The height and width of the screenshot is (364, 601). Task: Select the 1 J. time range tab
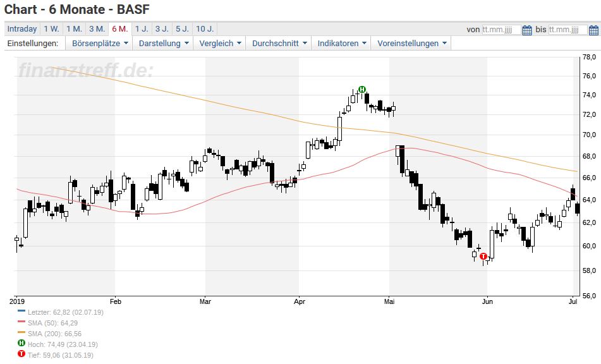point(142,28)
